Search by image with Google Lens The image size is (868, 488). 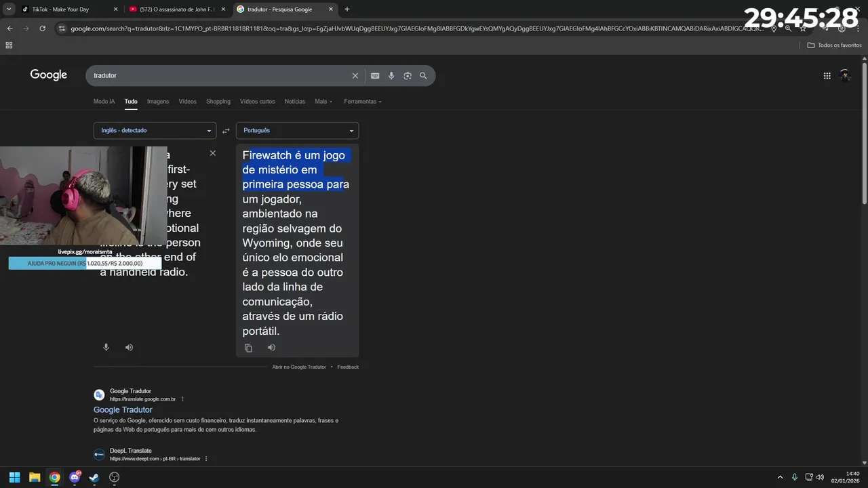click(x=408, y=76)
